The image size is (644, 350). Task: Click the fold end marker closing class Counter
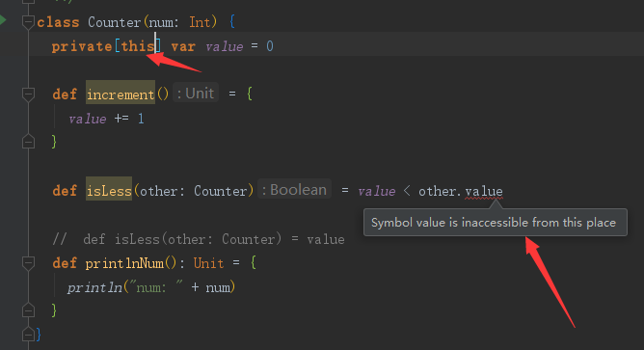pyautogui.click(x=28, y=335)
